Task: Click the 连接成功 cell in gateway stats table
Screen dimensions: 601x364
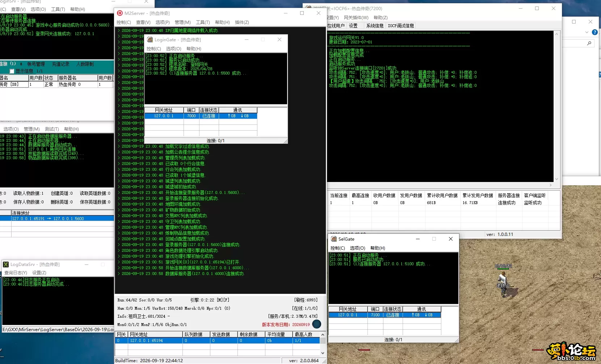Action: click(x=506, y=203)
